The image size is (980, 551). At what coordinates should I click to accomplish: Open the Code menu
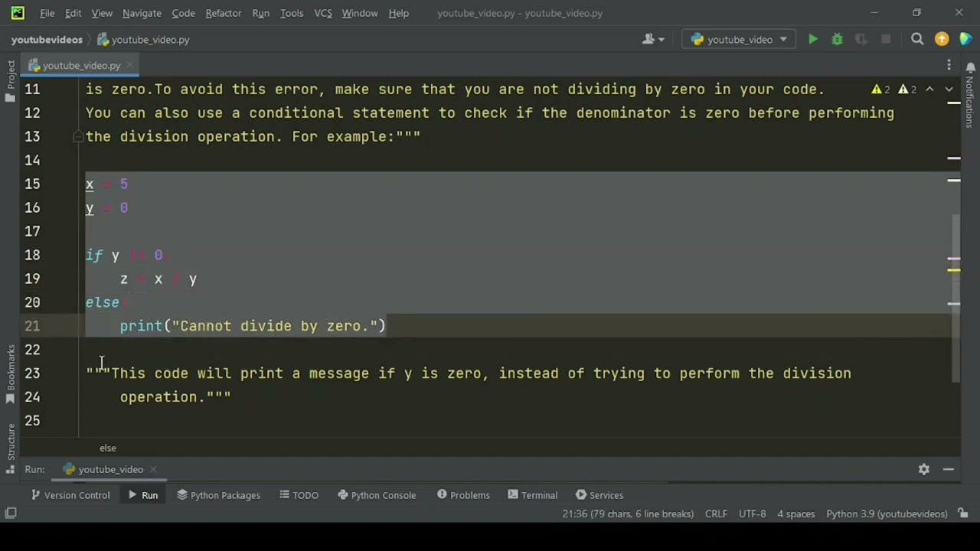[183, 13]
